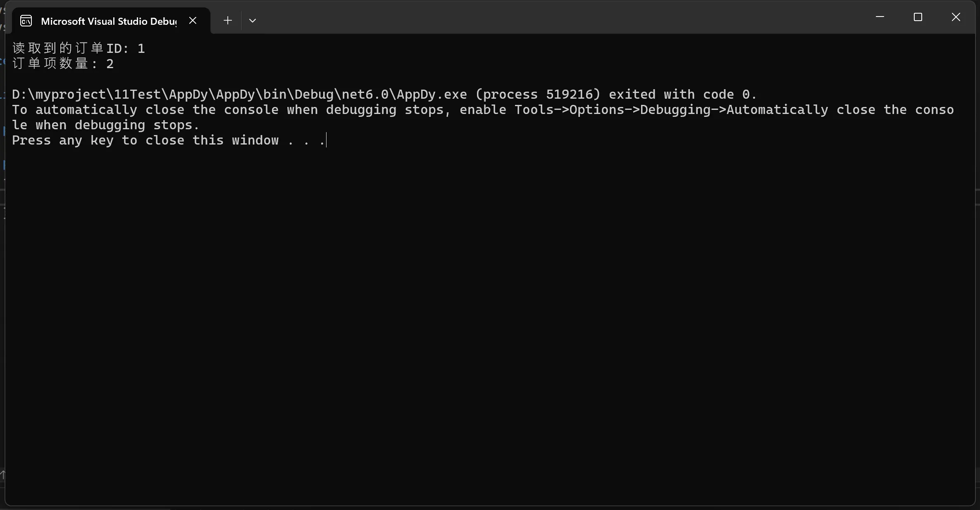Expand the new tab profile dropdown chevron
The height and width of the screenshot is (510, 980).
pyautogui.click(x=253, y=21)
